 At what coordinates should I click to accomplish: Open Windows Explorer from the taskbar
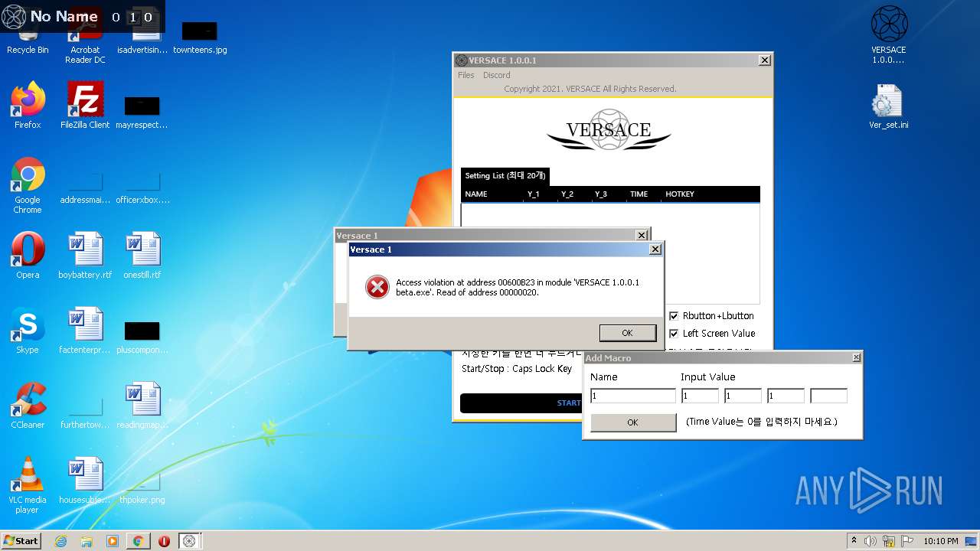coord(87,541)
